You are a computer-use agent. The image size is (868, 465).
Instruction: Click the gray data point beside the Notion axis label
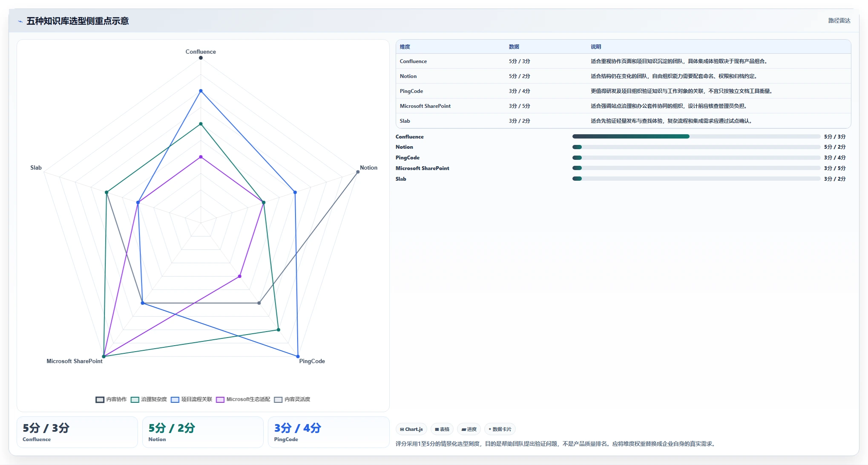point(358,172)
